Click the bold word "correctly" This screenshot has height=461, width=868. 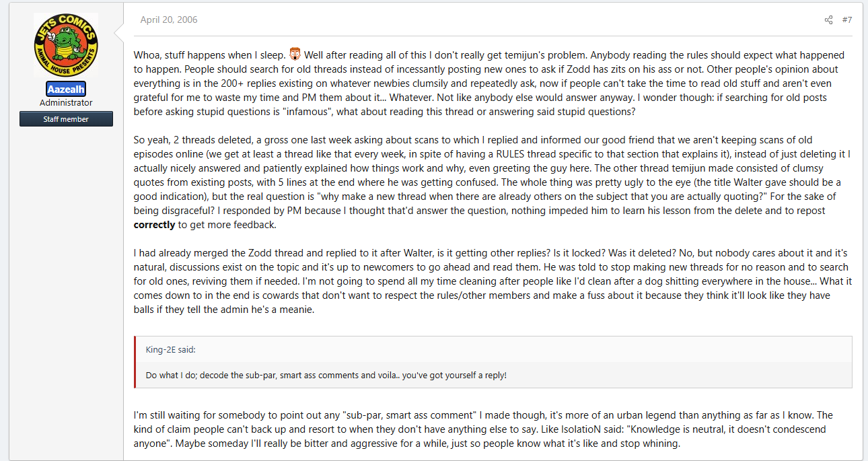tap(154, 225)
